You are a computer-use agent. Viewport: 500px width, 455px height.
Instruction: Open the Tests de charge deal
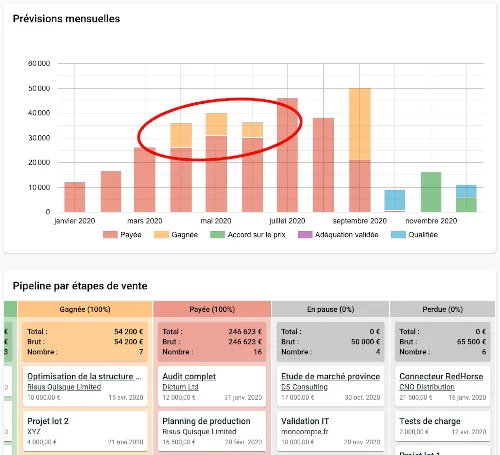(430, 421)
